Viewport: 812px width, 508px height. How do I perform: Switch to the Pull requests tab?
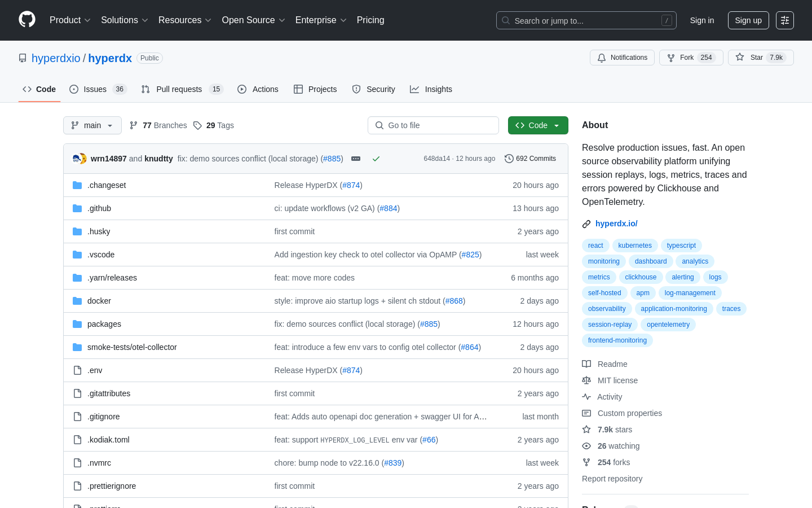(x=182, y=89)
